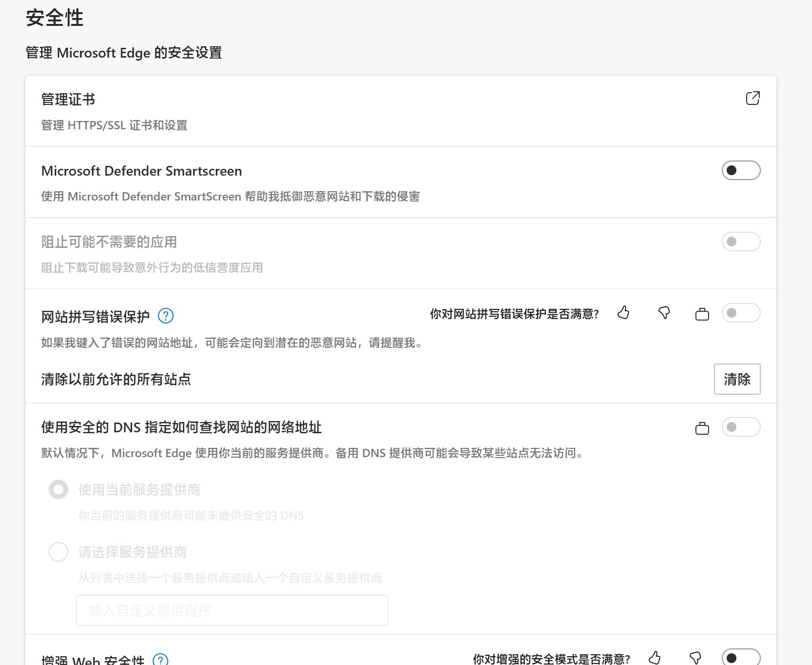Click 你对增强的安全模式是否满意? text
The height and width of the screenshot is (665, 812).
click(551, 659)
